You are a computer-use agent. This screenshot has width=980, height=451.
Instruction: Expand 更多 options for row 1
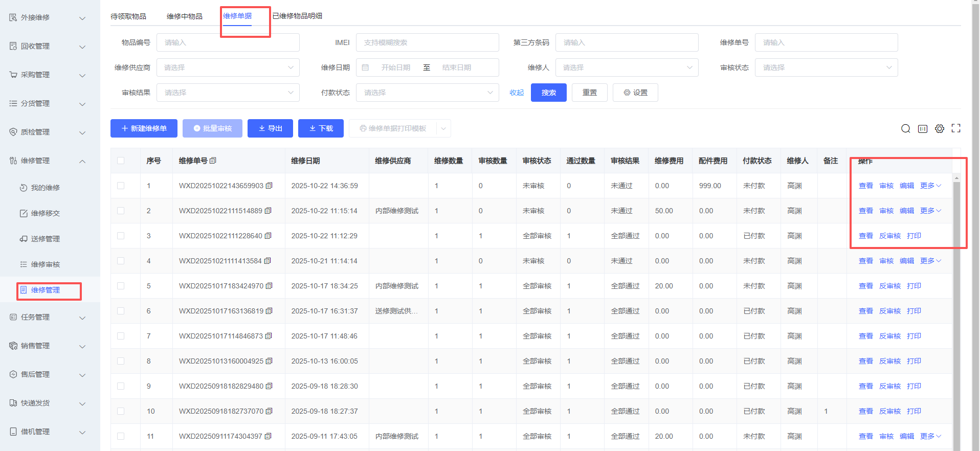coord(930,186)
